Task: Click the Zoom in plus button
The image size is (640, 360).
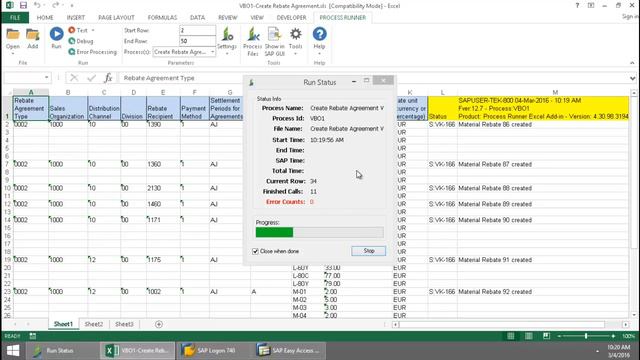Action: (613, 336)
